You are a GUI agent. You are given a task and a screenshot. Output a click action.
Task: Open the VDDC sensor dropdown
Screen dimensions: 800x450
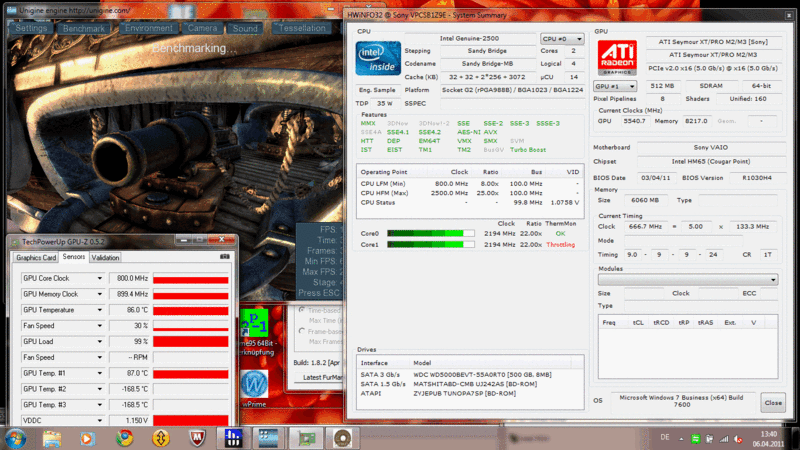[x=99, y=421]
